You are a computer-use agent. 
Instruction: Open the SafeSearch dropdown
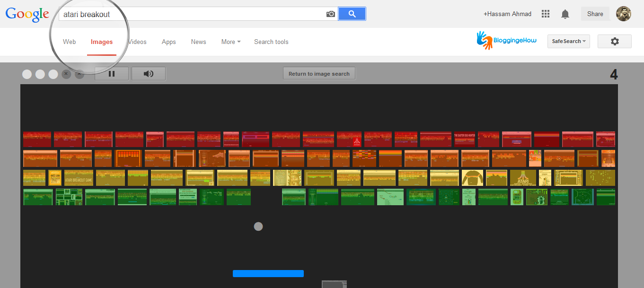pos(568,41)
